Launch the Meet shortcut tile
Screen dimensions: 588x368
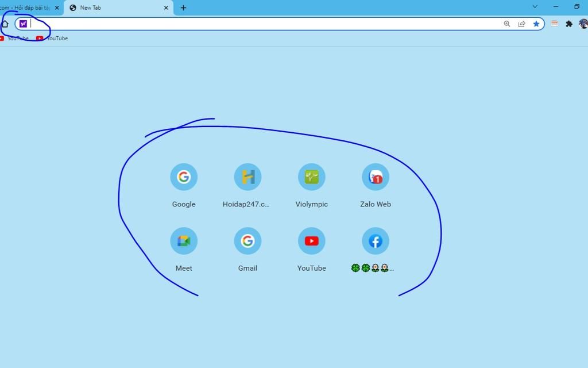pyautogui.click(x=184, y=241)
